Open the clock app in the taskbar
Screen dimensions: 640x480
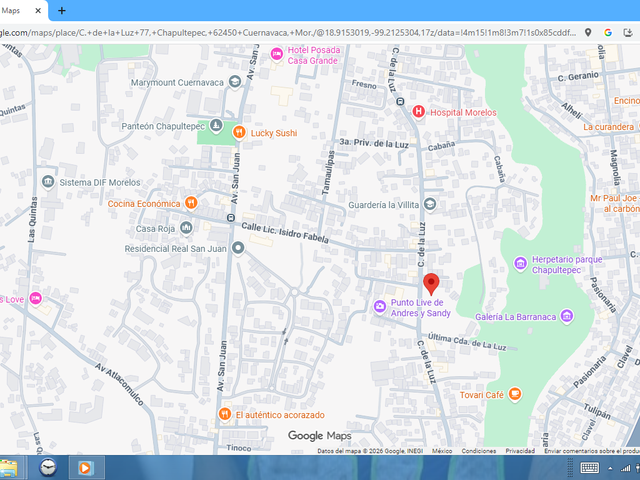click(x=48, y=467)
